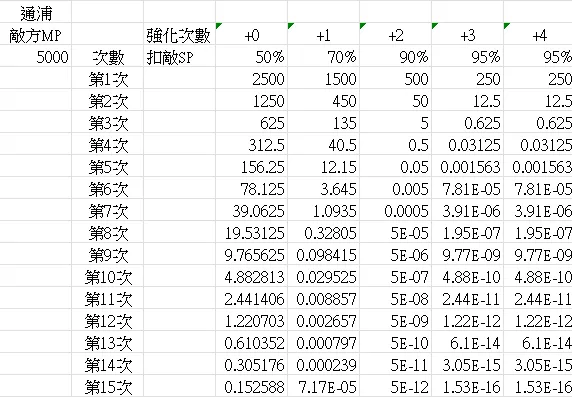
Task: Select the cell with value 135
Action: point(324,122)
